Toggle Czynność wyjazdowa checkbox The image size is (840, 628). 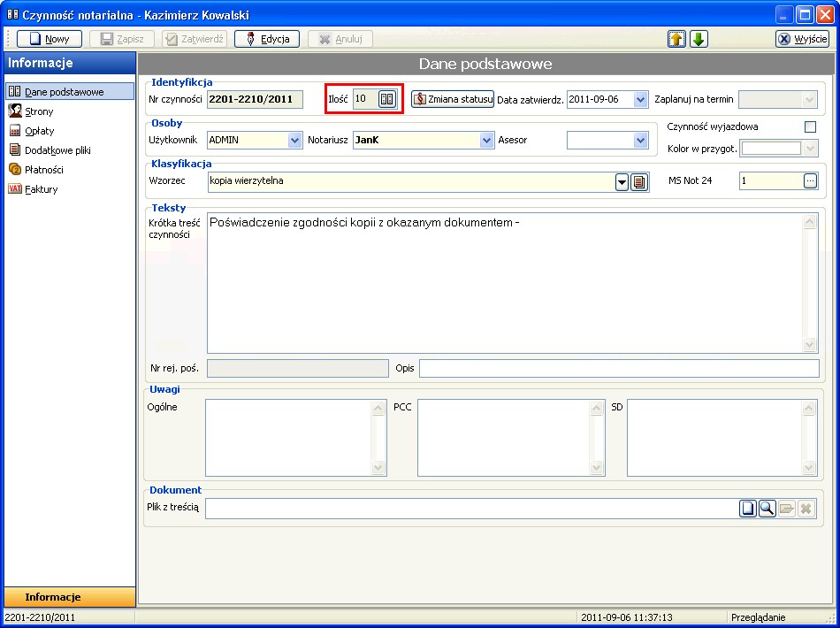point(810,126)
